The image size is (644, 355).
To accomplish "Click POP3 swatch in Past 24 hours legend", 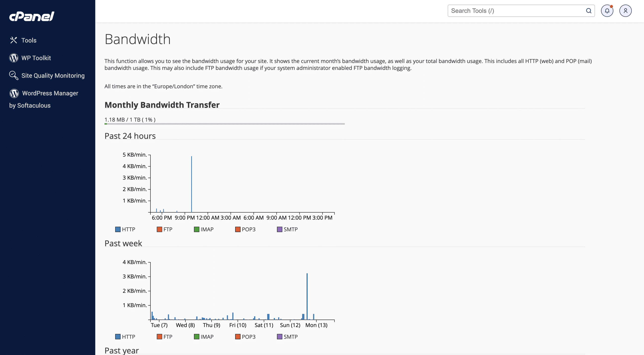I will [238, 229].
